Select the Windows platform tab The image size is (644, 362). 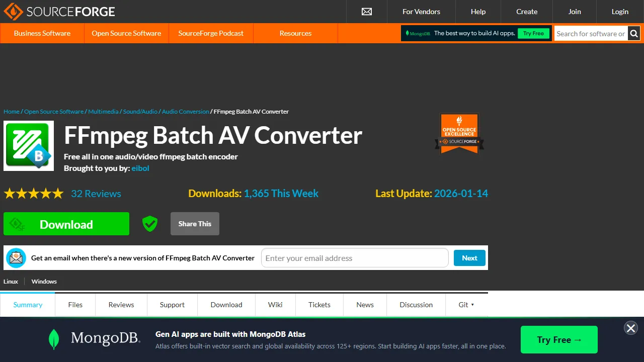tap(44, 282)
